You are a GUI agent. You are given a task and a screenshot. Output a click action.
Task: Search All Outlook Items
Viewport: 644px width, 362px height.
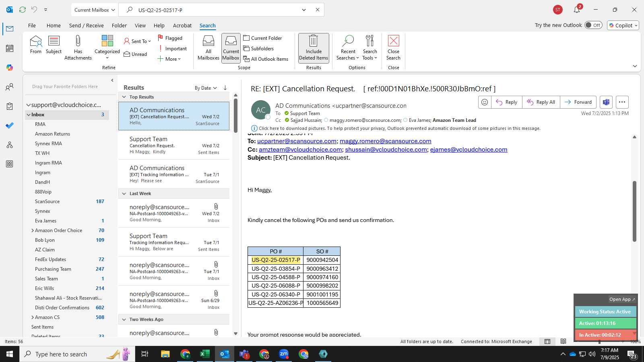(266, 59)
